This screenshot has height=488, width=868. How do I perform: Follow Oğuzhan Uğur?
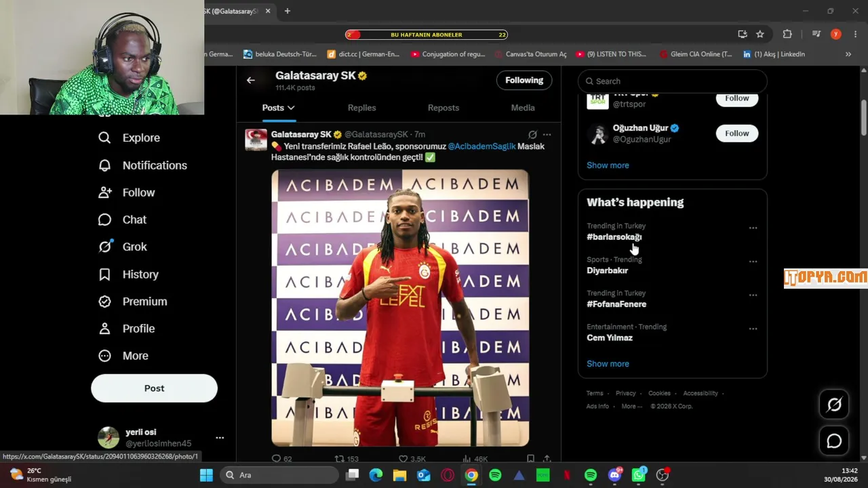click(x=737, y=134)
